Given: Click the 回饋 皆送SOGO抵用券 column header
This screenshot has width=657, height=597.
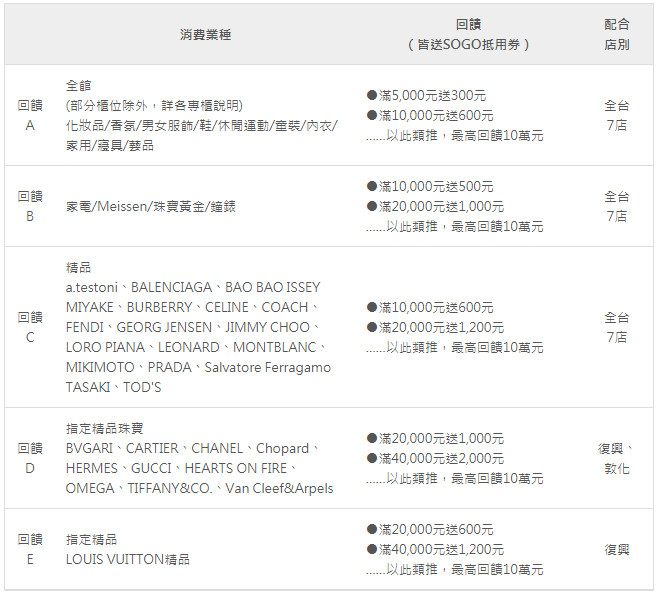Looking at the screenshot, I should pos(468,34).
